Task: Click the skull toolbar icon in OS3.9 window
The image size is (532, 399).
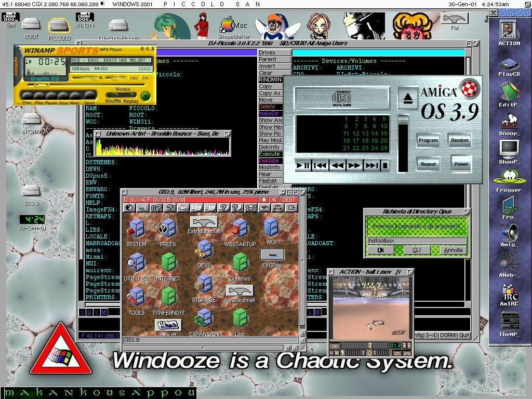Action: [251, 208]
